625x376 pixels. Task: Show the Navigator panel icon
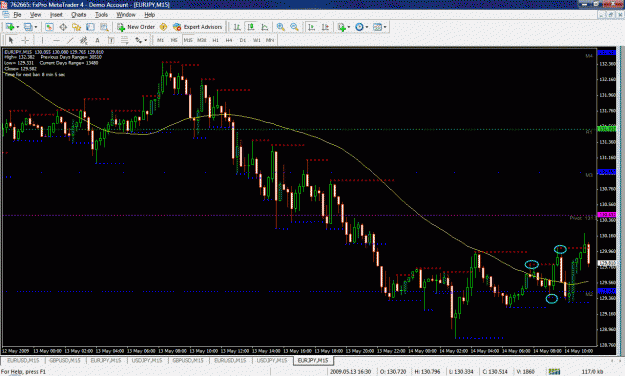(77, 27)
